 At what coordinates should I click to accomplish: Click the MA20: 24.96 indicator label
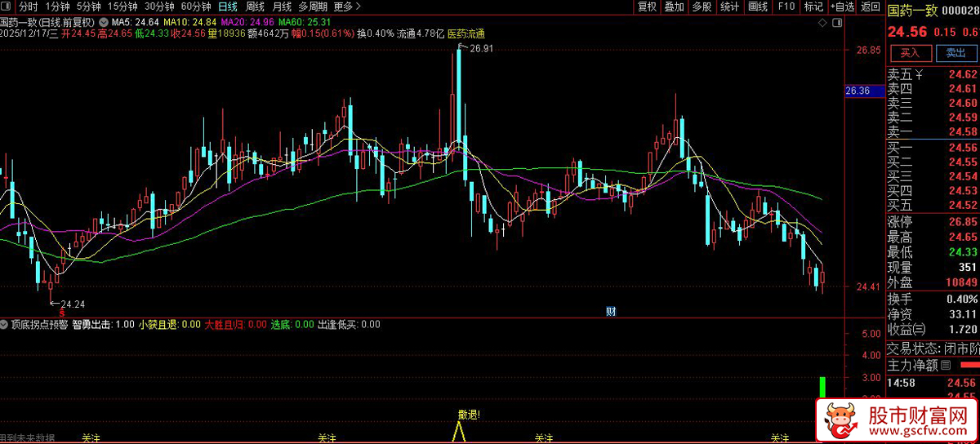point(247,20)
